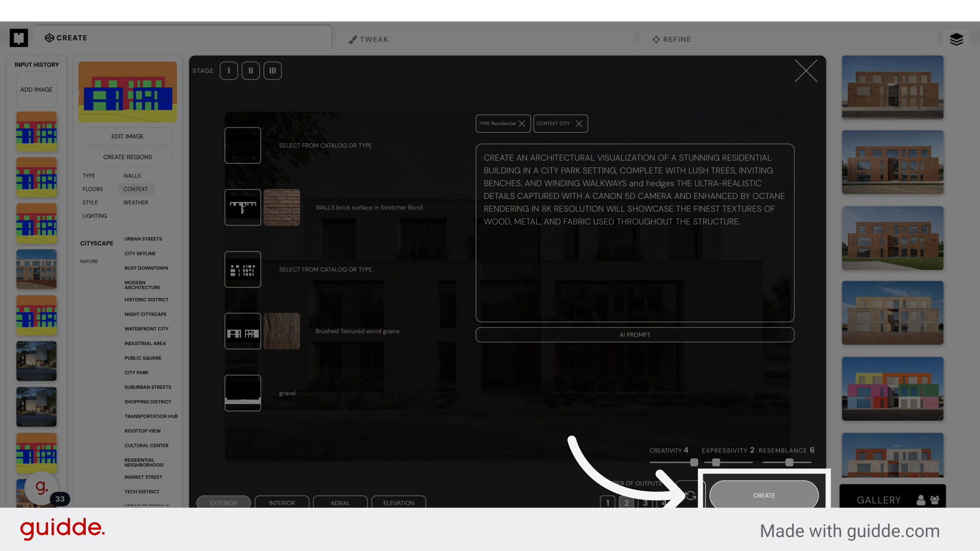Expand the CITYSCAPE context group
980x551 pixels.
(96, 243)
